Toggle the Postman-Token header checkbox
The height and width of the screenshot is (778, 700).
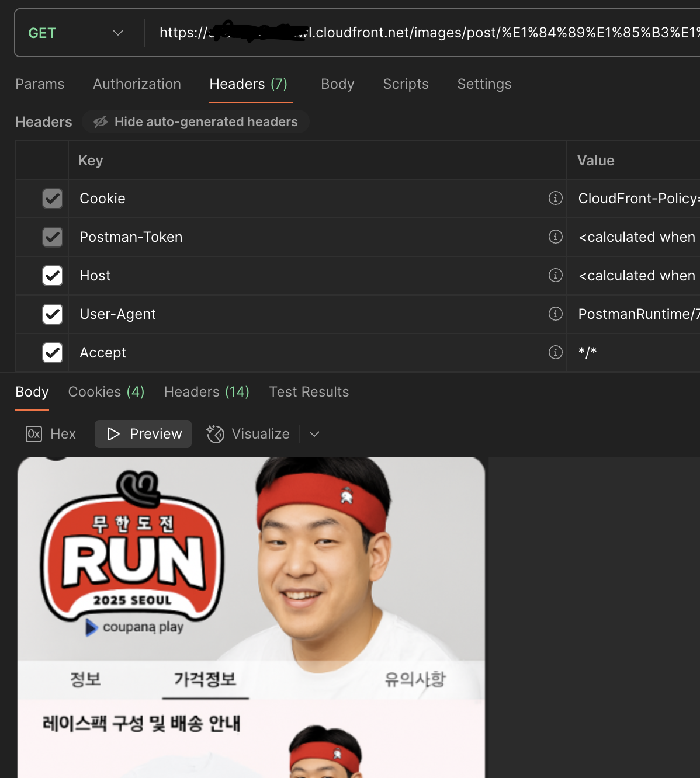pos(53,237)
